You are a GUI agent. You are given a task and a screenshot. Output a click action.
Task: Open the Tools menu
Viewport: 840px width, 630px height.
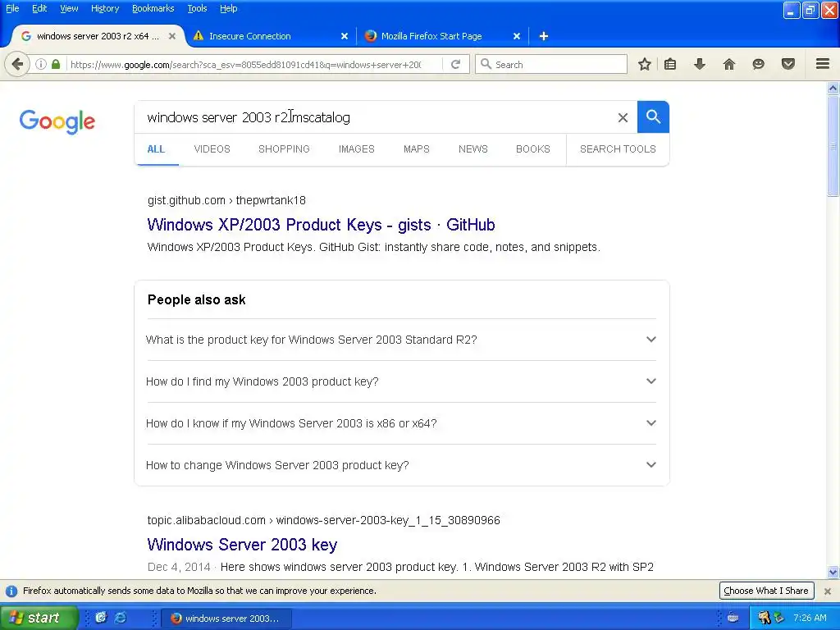pyautogui.click(x=197, y=8)
